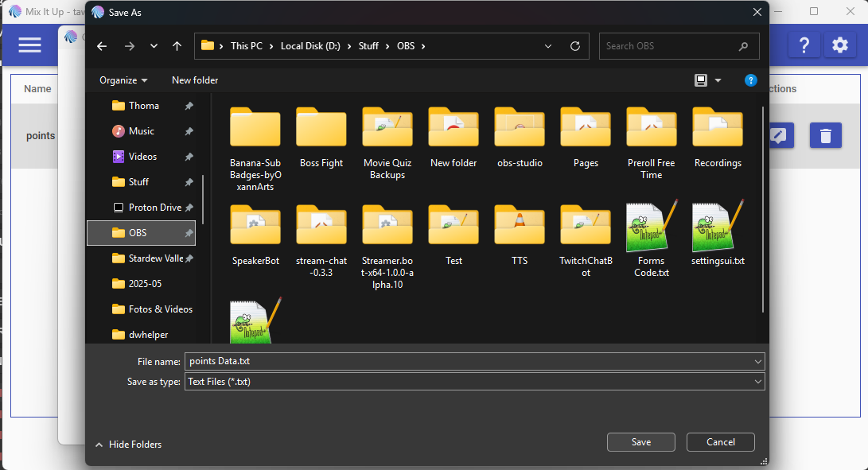Go back with the left arrow button
This screenshot has height=470, width=868.
(x=102, y=46)
